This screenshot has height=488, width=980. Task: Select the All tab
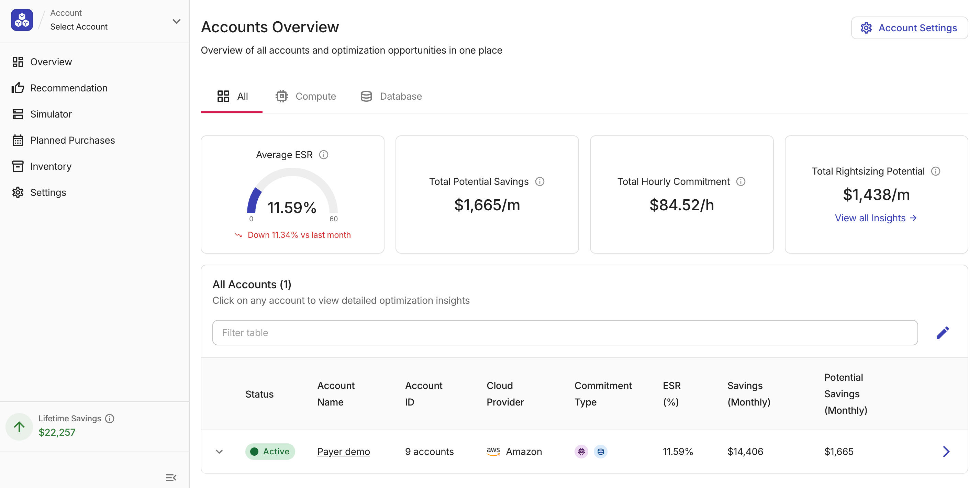[x=232, y=96]
